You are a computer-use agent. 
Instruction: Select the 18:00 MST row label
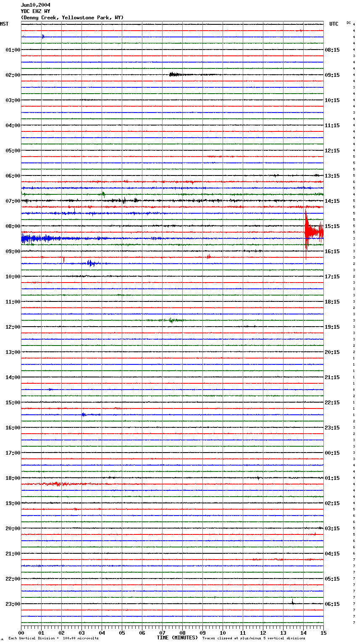point(13,478)
